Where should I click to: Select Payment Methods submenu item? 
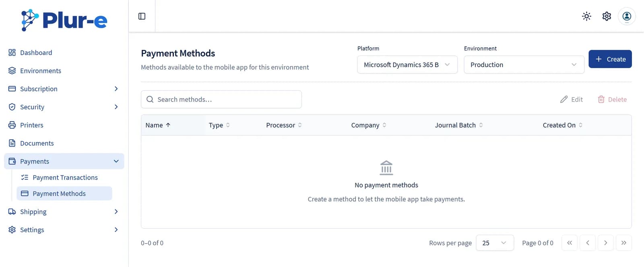click(64, 193)
